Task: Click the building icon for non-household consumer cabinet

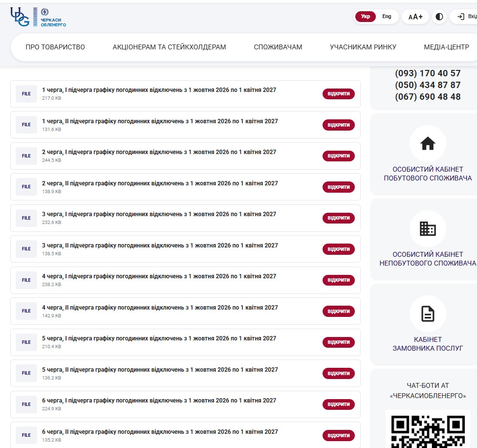Action: pyautogui.click(x=428, y=228)
